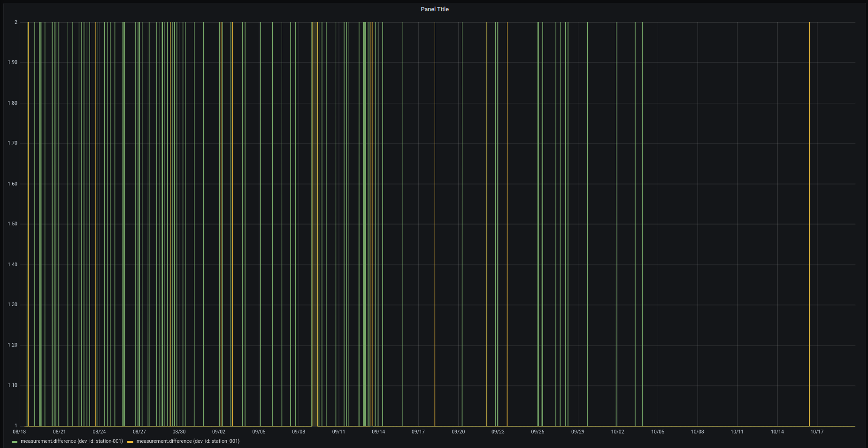Click the 08/18 x-axis date label
The height and width of the screenshot is (448, 868).
pyautogui.click(x=19, y=432)
